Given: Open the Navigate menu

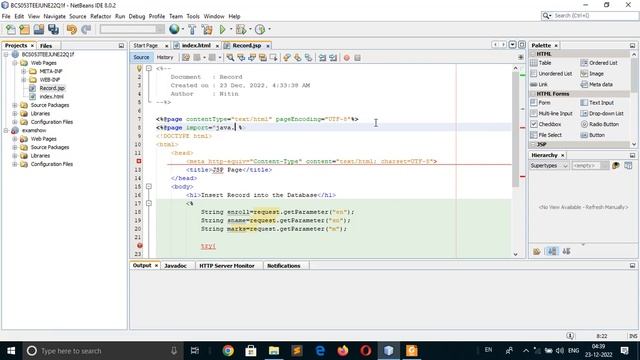Looking at the screenshot, I should pos(54,16).
